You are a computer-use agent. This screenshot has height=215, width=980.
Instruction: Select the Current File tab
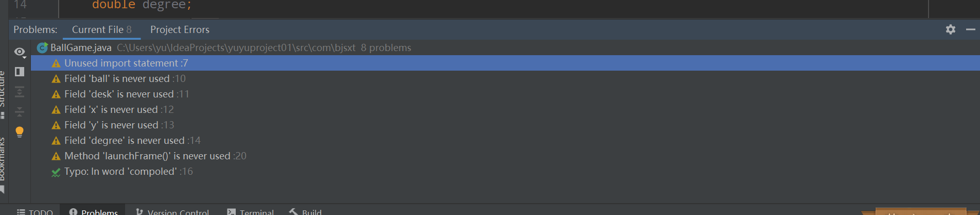click(x=102, y=29)
